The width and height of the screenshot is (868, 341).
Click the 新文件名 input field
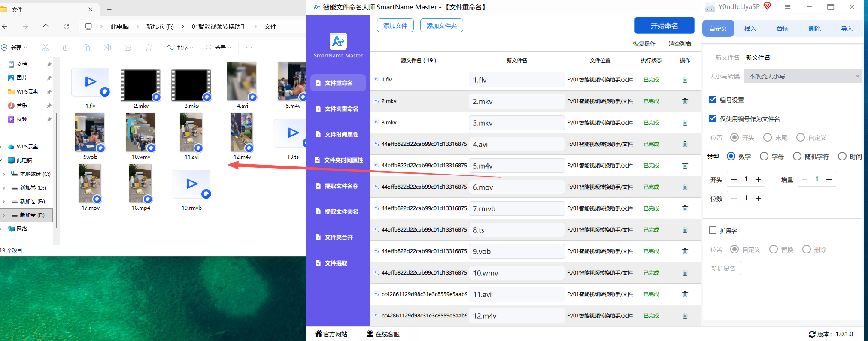click(803, 57)
